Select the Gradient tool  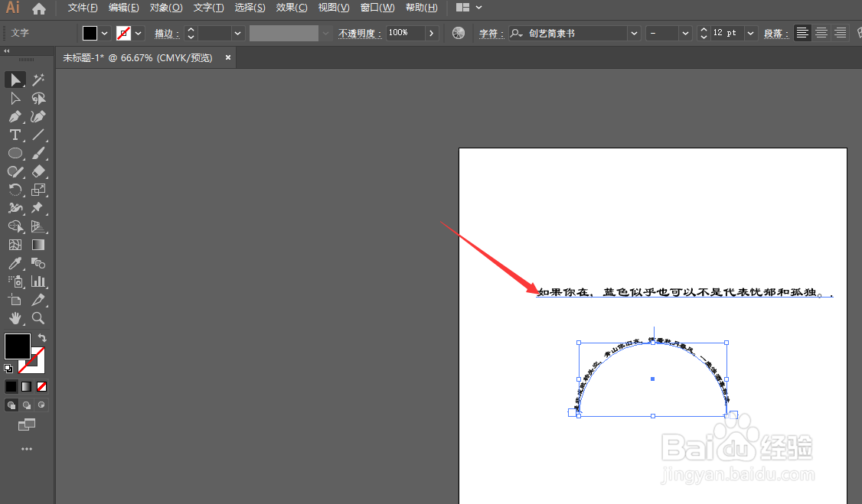38,245
